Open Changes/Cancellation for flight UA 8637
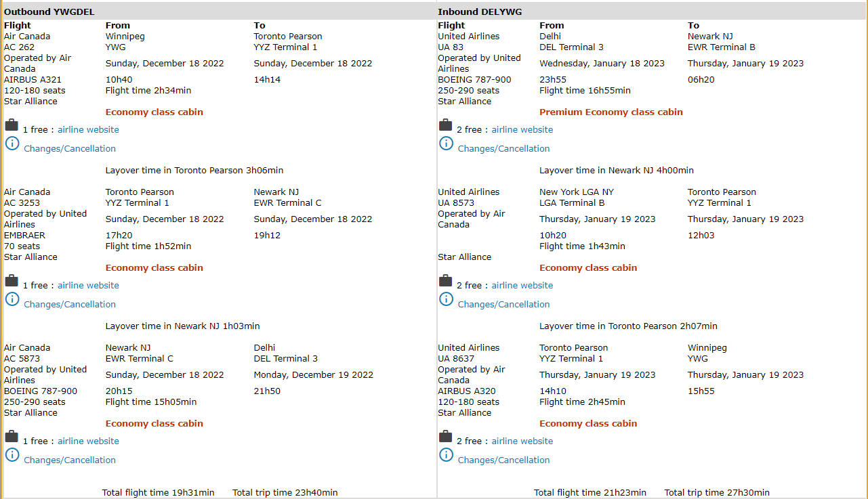This screenshot has width=868, height=499. [503, 460]
